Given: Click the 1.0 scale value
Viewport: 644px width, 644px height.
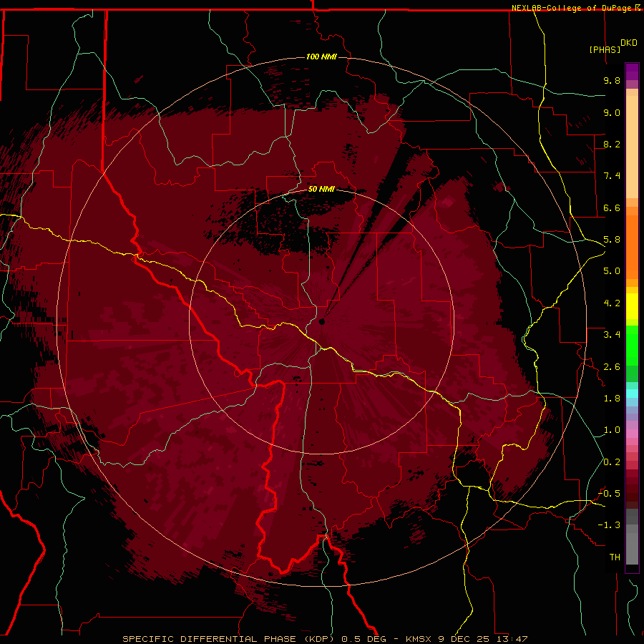Looking at the screenshot, I should point(612,430).
